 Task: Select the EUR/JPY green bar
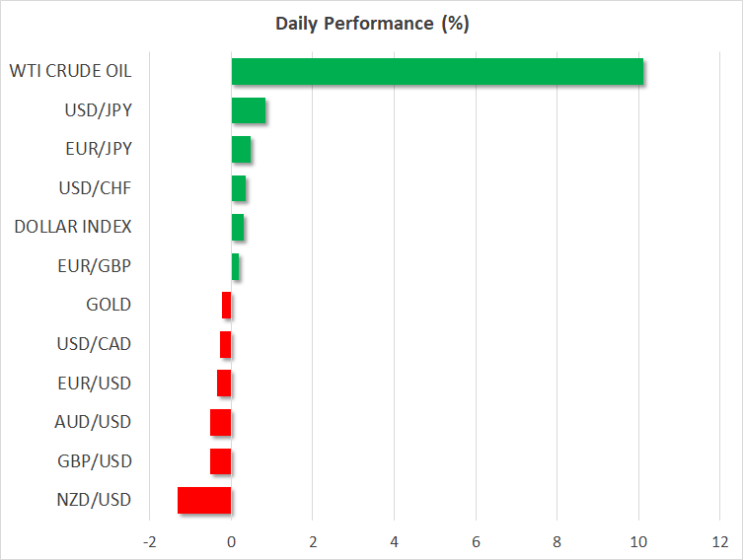241,150
